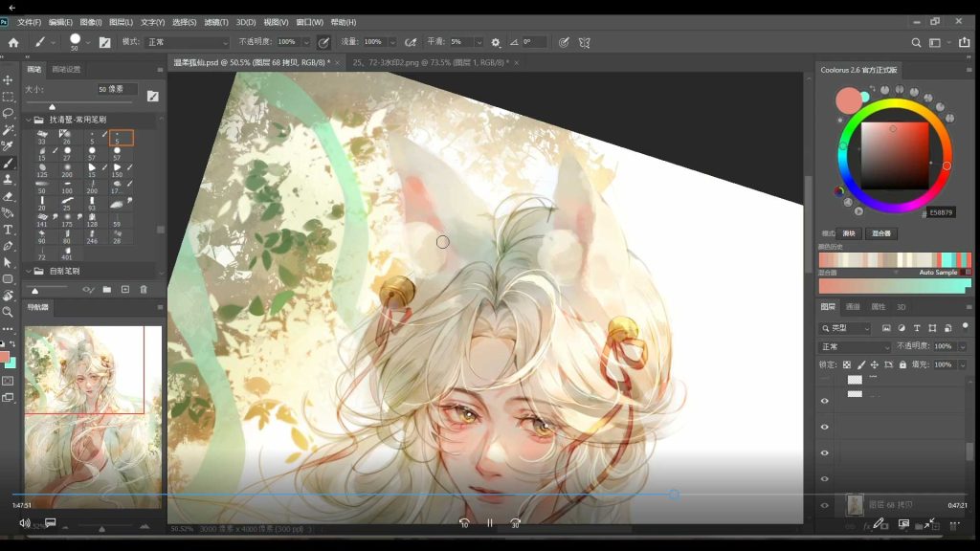Open flow 100% dropdown arrow
This screenshot has width=980, height=551.
click(x=392, y=42)
